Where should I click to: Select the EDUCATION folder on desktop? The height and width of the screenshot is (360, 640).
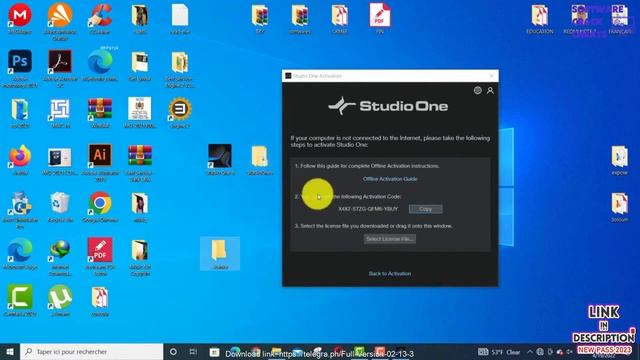pyautogui.click(x=540, y=18)
